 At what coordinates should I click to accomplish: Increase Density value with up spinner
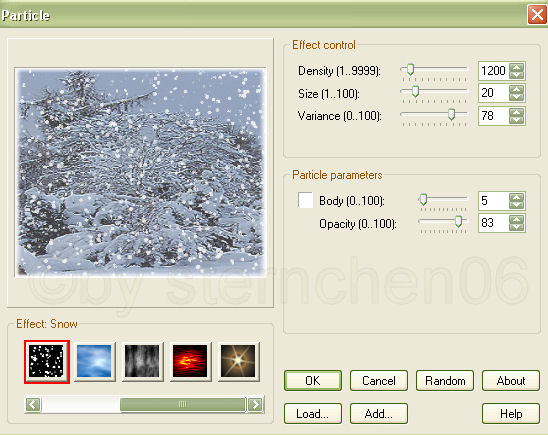pyautogui.click(x=517, y=67)
